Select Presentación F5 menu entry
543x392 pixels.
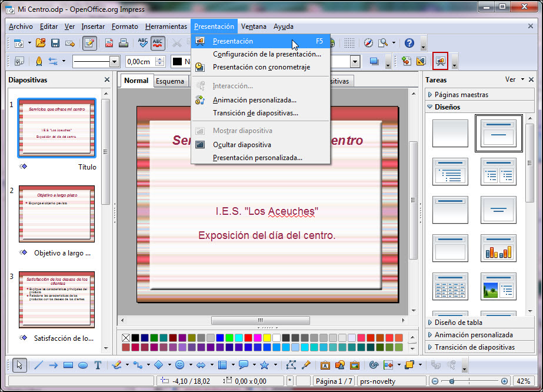pos(261,41)
